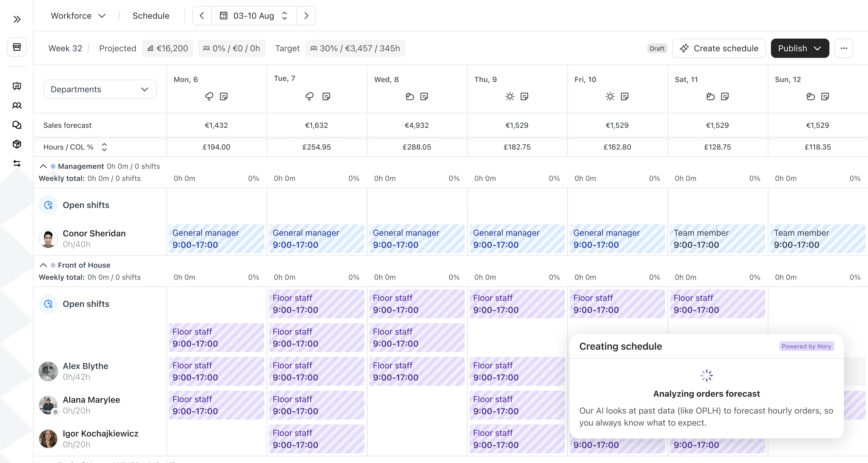Open the team members icon in sidebar
Image resolution: width=868 pixels, height=463 pixels.
click(x=17, y=106)
